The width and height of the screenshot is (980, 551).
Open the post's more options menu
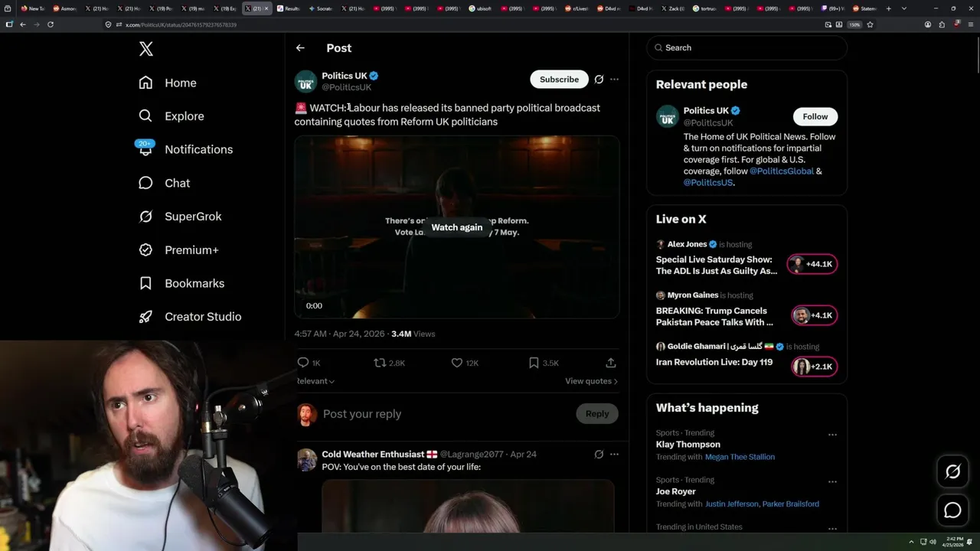[614, 79]
